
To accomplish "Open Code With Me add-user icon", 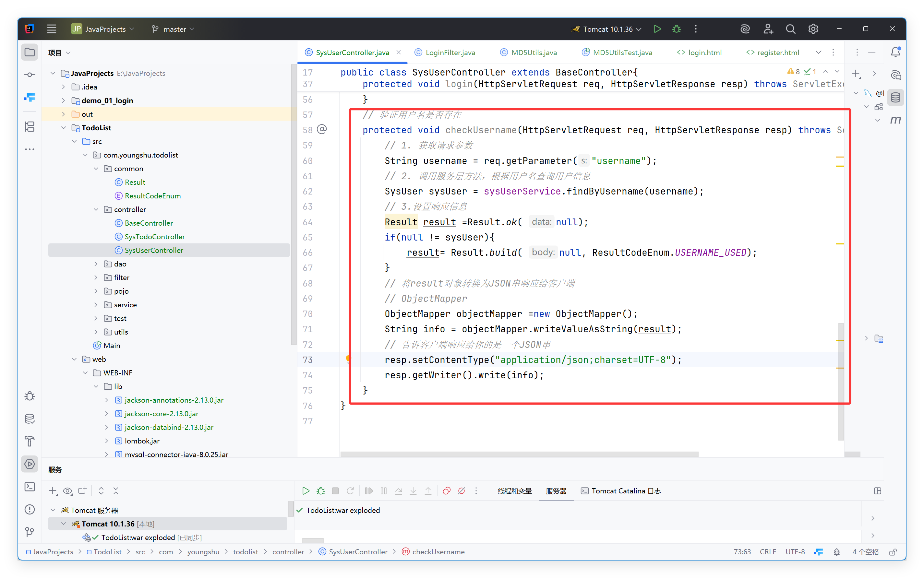I will 768,29.
